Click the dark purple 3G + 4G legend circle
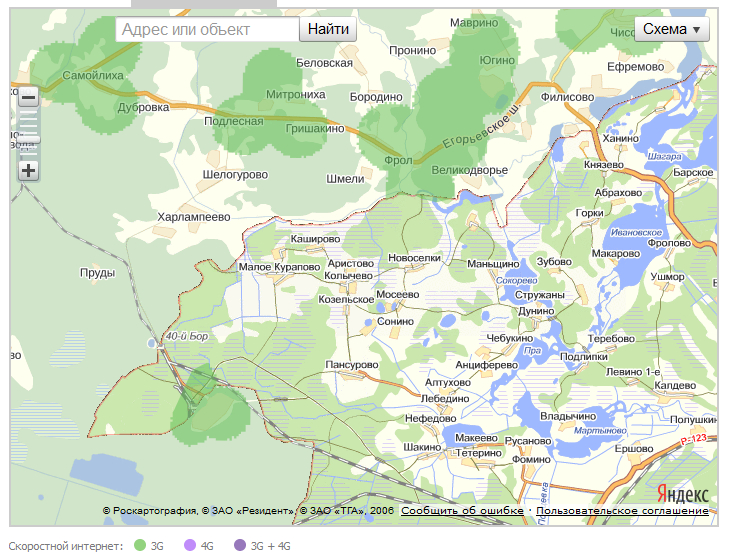Image resolution: width=736 pixels, height=552 pixels. (x=240, y=545)
